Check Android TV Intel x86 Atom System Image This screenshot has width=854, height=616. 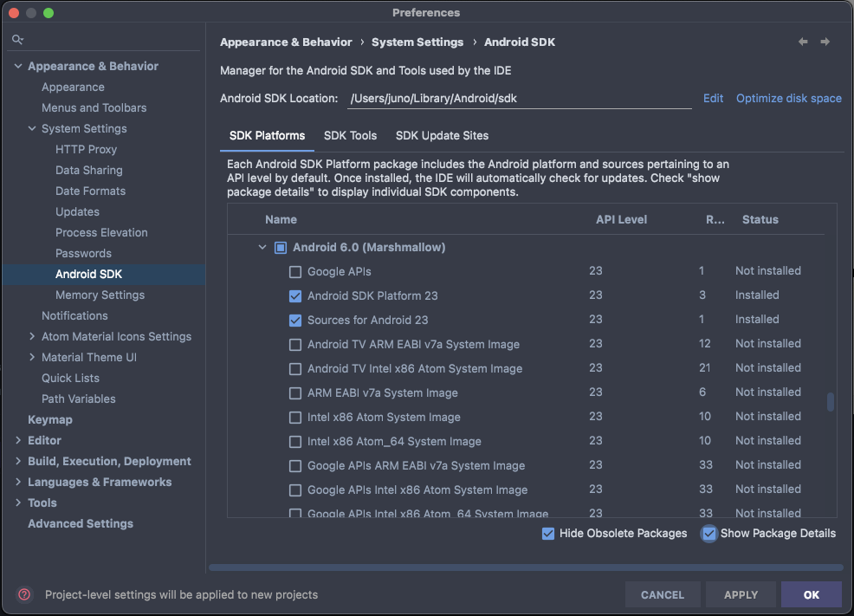click(x=295, y=369)
